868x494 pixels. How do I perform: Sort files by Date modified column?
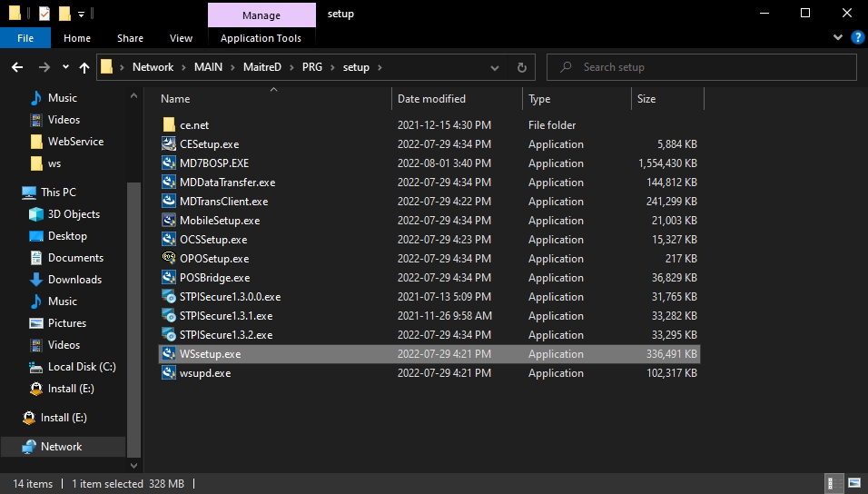(431, 99)
